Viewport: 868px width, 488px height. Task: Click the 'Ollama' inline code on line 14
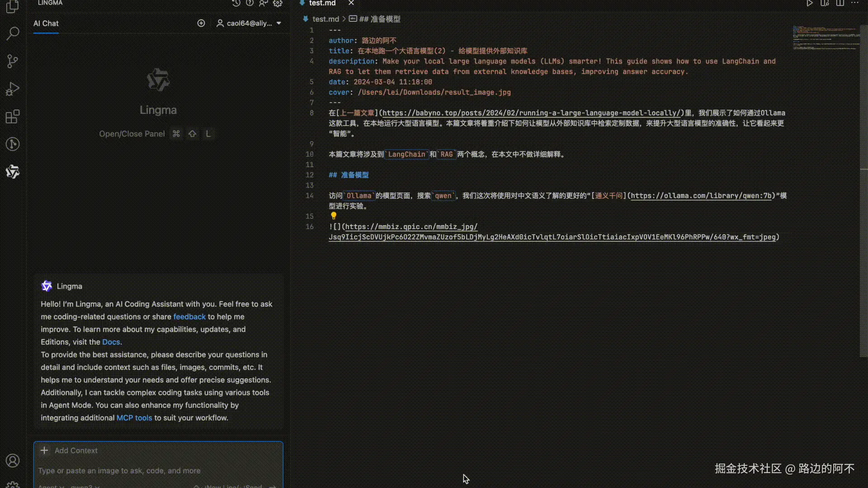pyautogui.click(x=359, y=196)
